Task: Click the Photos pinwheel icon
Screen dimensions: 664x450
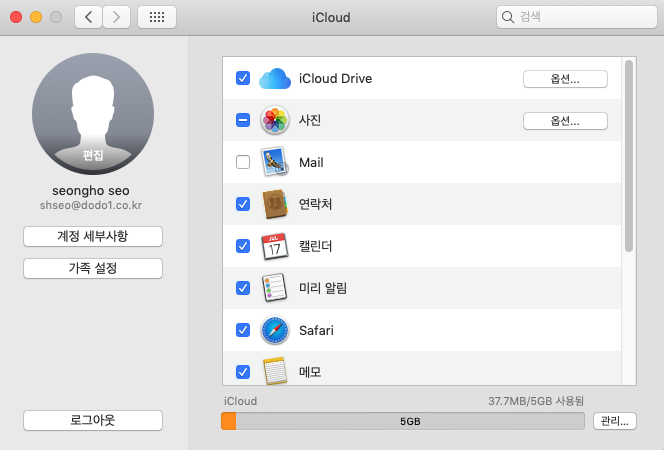Action: click(275, 120)
